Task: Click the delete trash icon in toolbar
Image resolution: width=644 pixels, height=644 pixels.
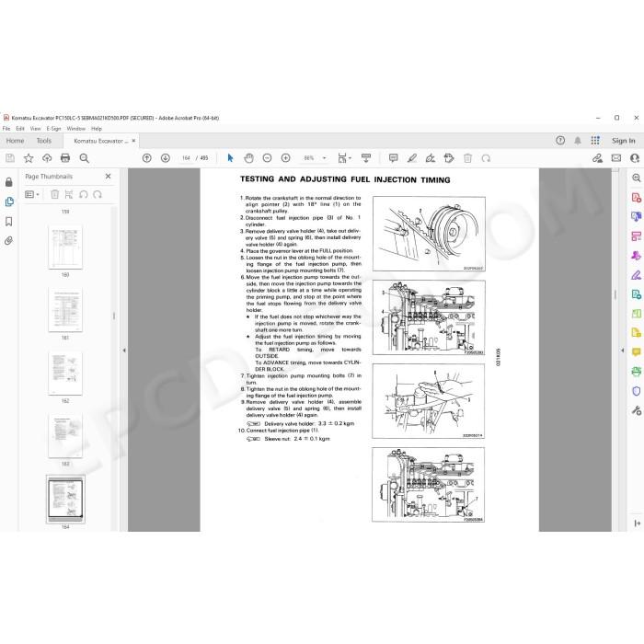Action: coord(467,158)
